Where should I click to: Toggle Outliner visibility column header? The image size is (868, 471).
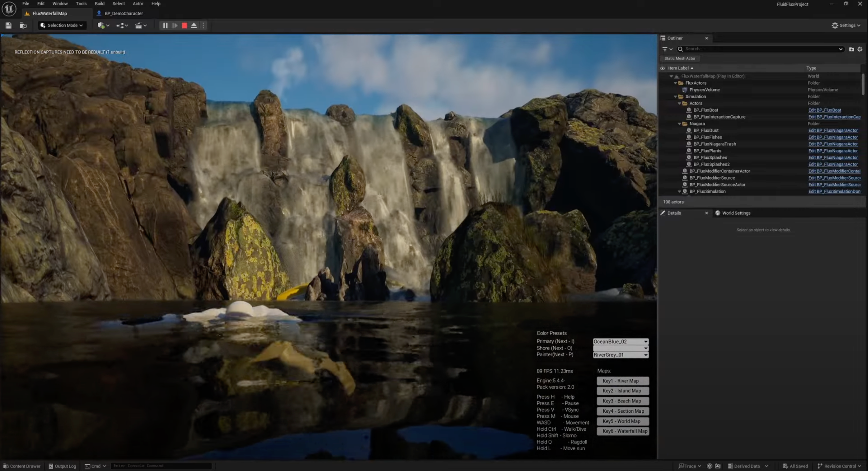pos(662,68)
